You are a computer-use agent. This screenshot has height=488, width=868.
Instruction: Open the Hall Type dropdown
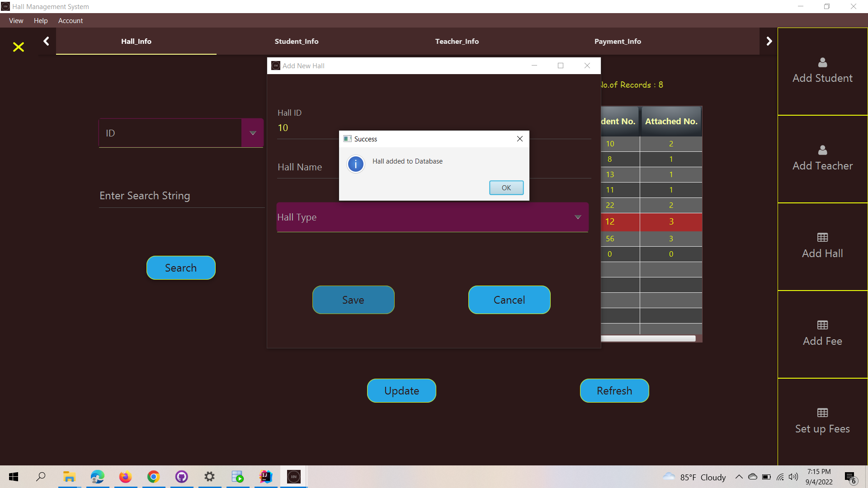tap(578, 217)
